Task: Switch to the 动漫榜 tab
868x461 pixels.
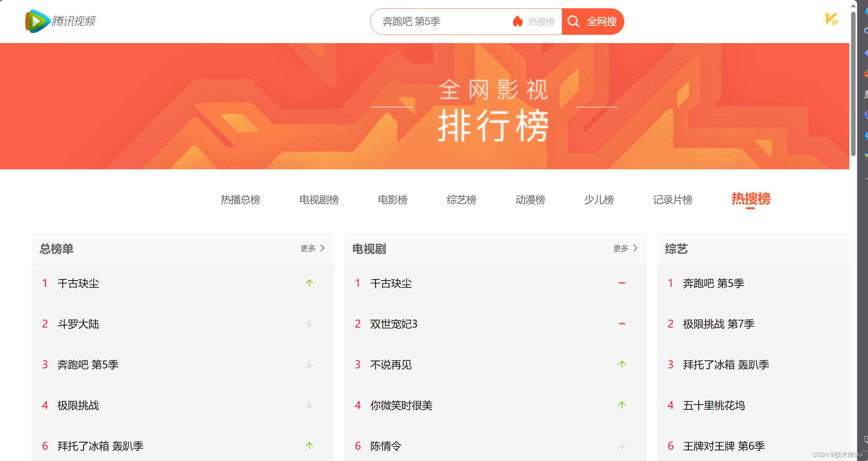Action: pos(530,199)
